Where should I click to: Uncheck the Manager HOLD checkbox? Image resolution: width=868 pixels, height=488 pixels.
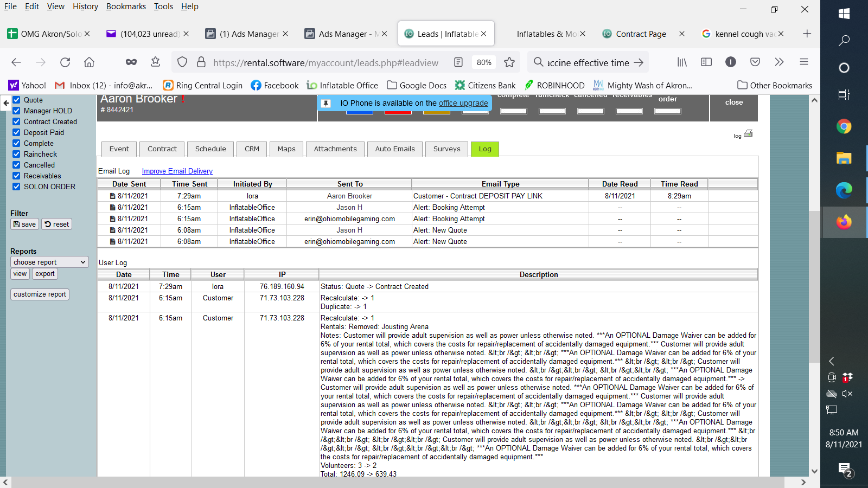click(x=16, y=111)
